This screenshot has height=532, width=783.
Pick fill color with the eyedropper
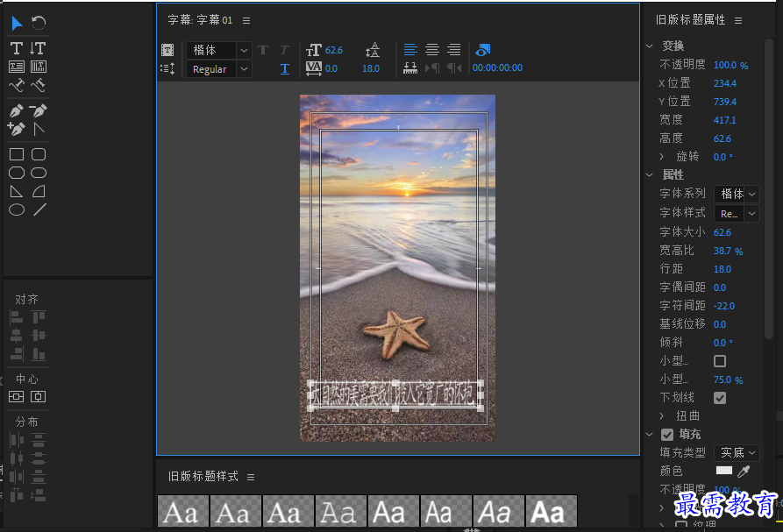tap(744, 471)
